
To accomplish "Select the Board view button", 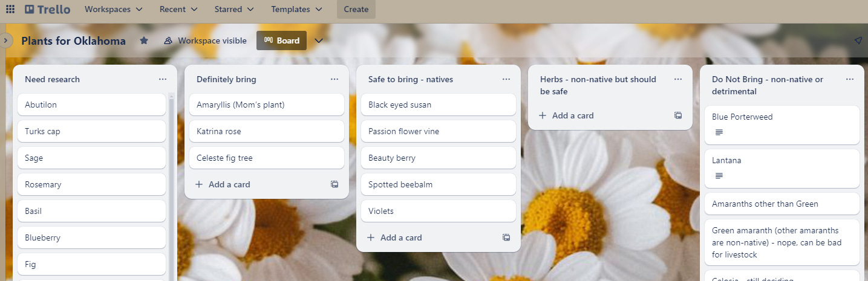I will click(282, 40).
